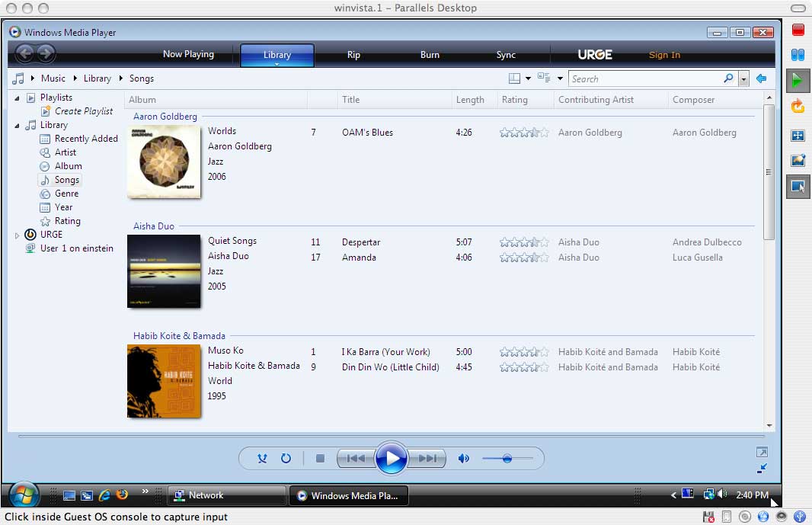Screen dimensions: 812x525
Task: Sort by the Length column header
Action: [x=470, y=100]
